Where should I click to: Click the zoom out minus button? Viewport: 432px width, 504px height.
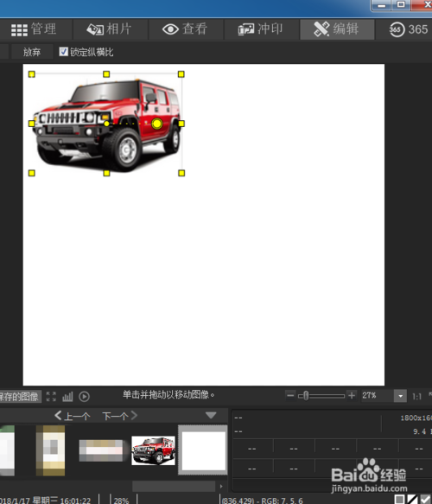pos(290,395)
